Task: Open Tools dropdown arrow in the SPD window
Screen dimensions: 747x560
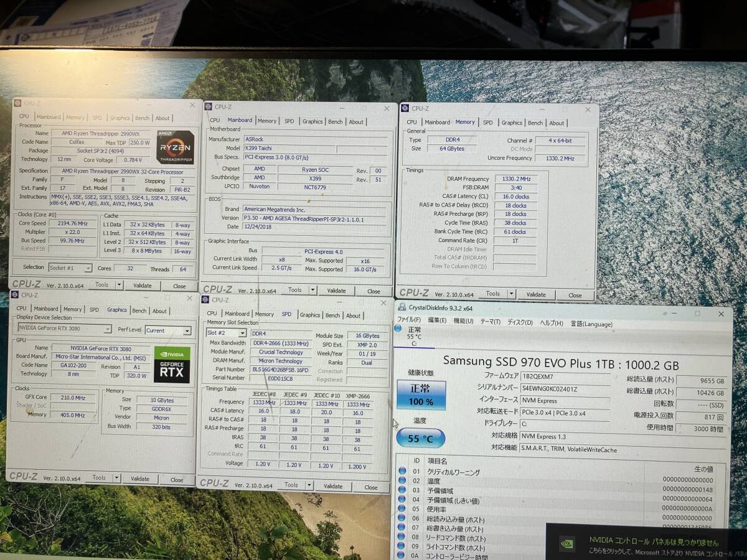Action: 309,485
